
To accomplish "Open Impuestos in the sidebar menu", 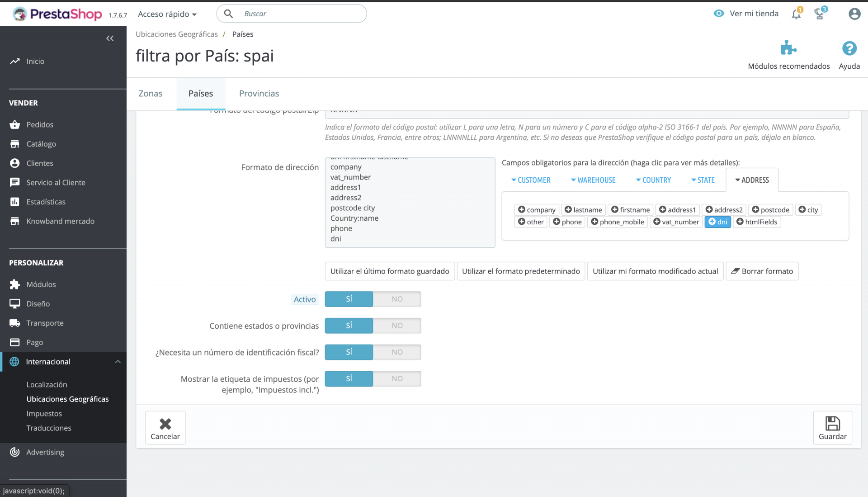I will coord(44,413).
